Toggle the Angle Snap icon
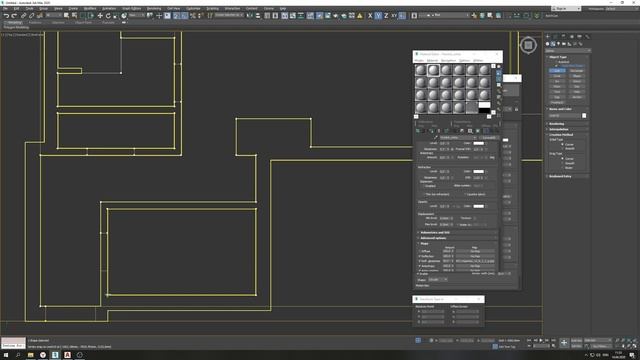Viewport: 640px width, 360px height. pos(184,16)
